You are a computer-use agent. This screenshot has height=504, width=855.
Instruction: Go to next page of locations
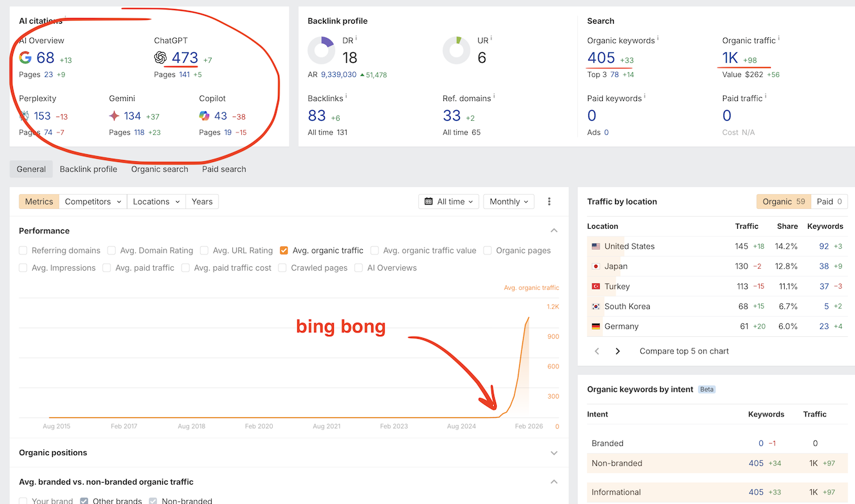click(x=618, y=351)
